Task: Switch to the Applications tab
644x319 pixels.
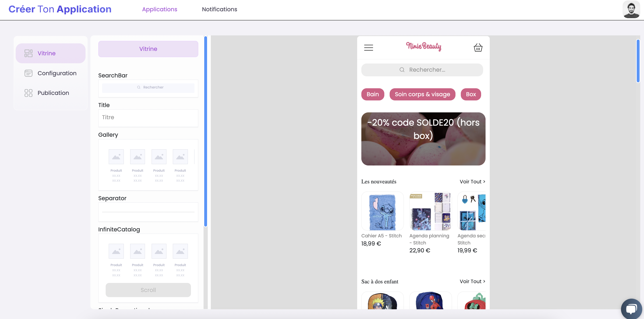Action: 160,9
